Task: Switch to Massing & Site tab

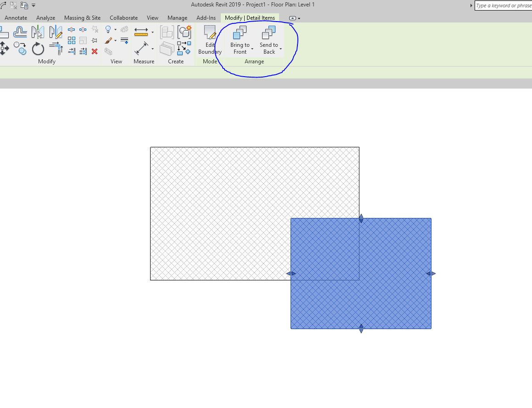Action: (83, 17)
